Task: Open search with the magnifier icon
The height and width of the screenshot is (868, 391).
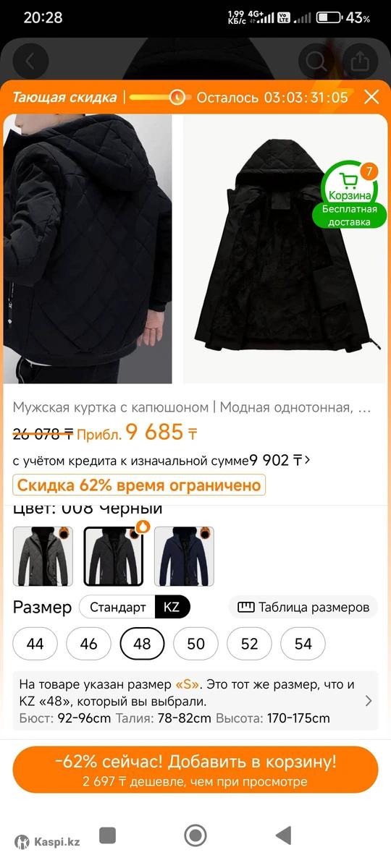Action: (316, 61)
